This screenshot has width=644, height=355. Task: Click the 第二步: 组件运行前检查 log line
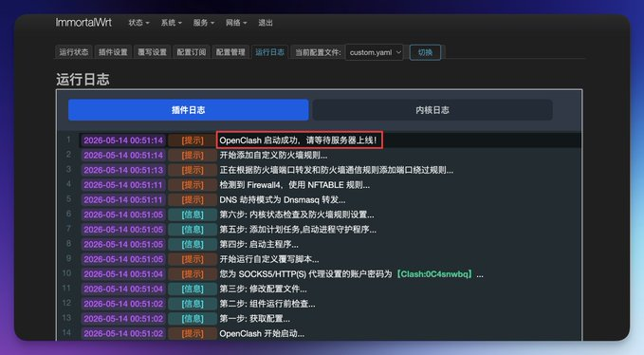point(267,304)
